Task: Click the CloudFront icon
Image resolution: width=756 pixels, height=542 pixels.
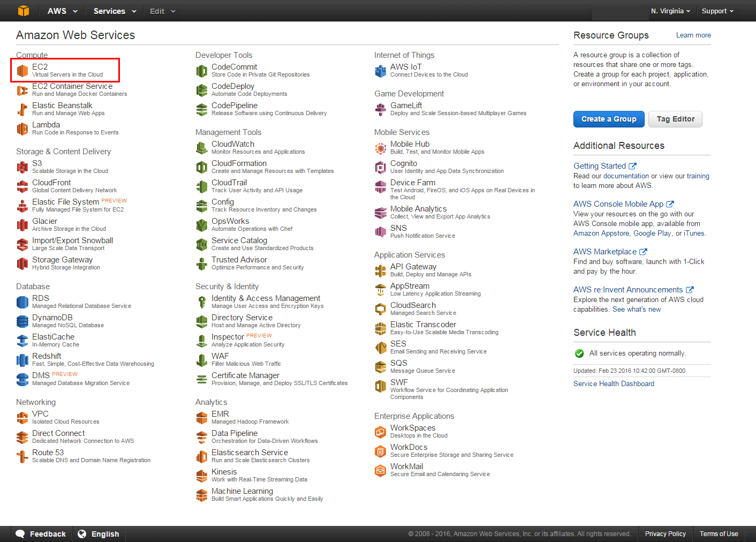Action: (22, 186)
